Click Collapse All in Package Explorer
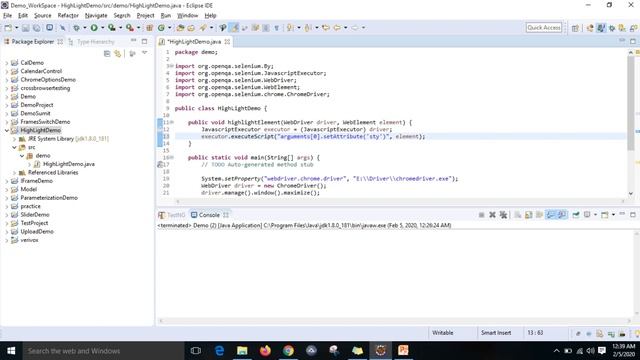Viewport: 640px width, 360px height. 107,53
